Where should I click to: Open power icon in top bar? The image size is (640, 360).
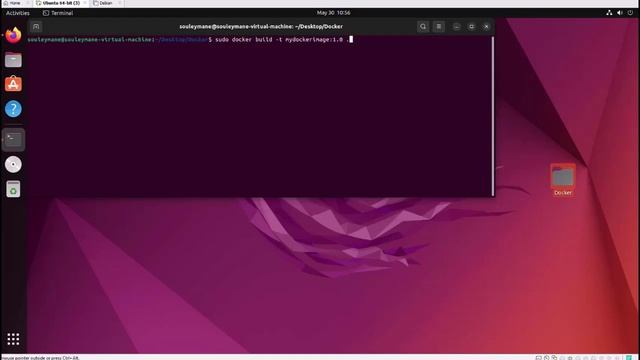(630, 13)
